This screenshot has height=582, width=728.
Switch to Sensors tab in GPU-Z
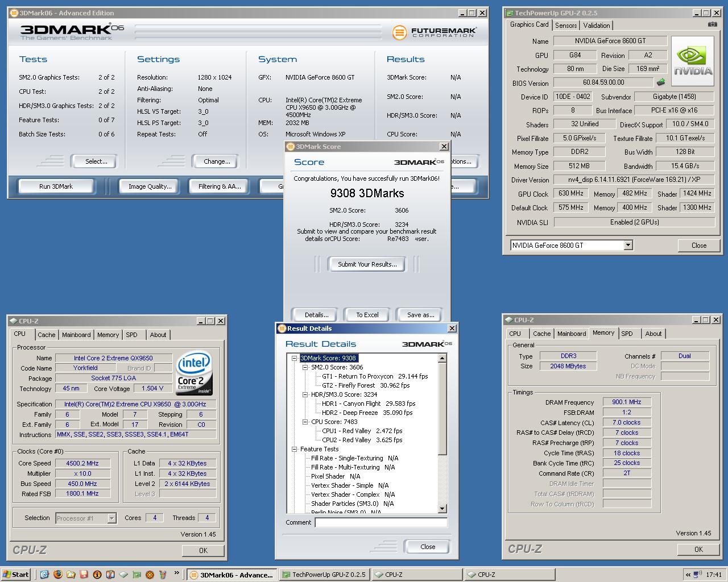566,25
